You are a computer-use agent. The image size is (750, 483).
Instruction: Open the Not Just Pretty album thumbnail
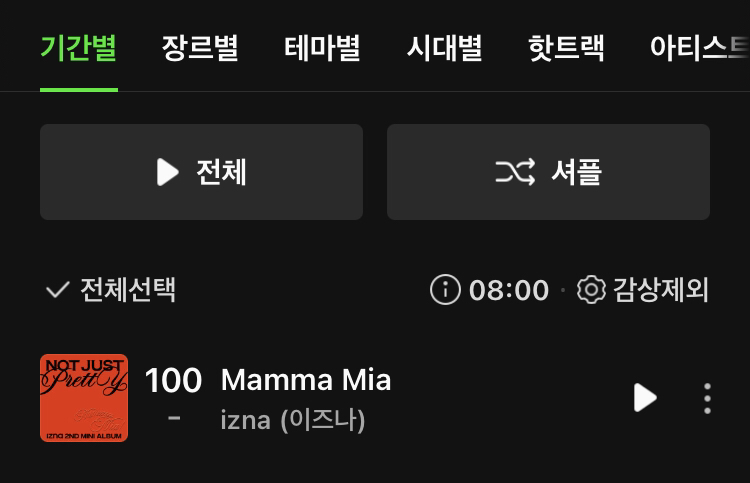click(84, 398)
